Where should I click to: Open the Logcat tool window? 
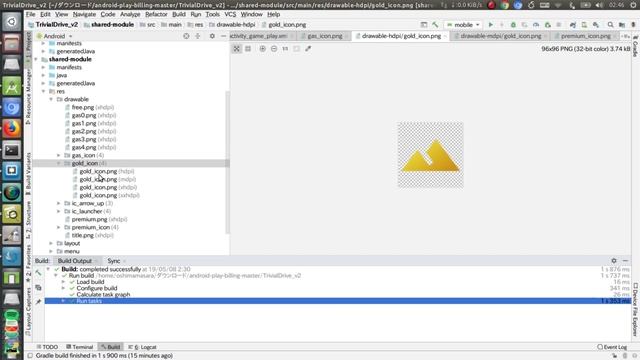[x=142, y=347]
